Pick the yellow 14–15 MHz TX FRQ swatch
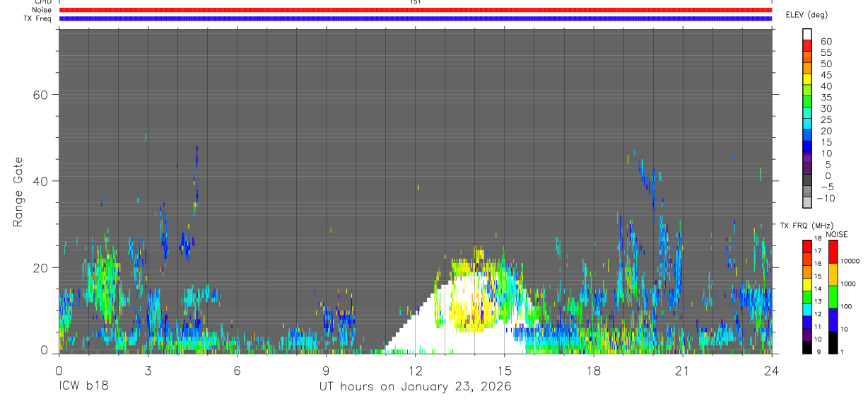This screenshot has width=868, height=401. pyautogui.click(x=807, y=285)
